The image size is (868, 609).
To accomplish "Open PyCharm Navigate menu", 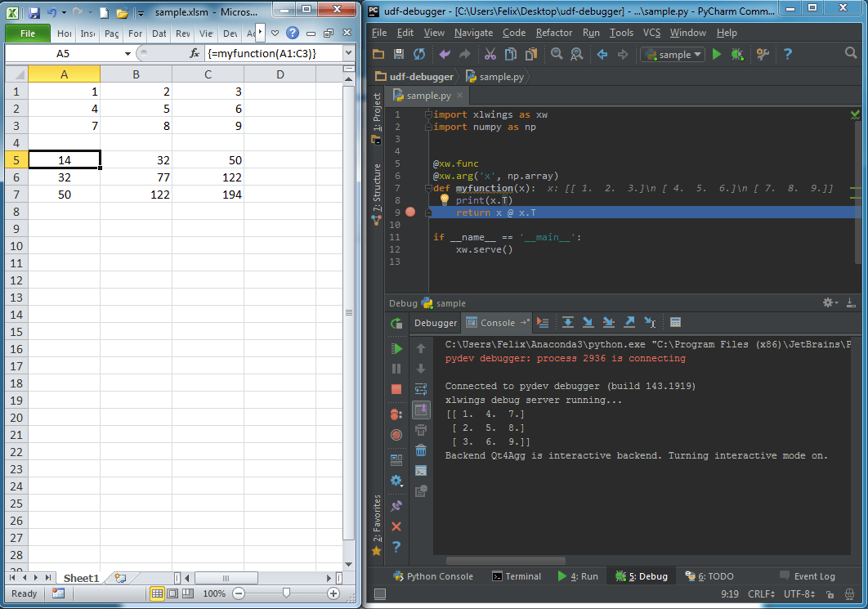I will [473, 33].
